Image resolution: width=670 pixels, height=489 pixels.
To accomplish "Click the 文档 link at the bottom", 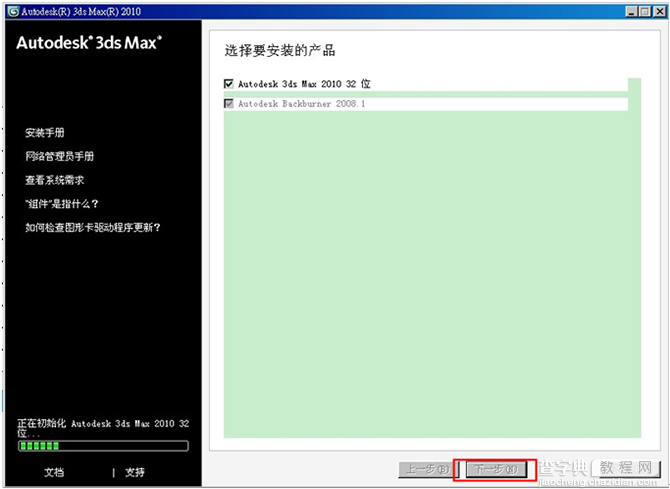I will (x=54, y=472).
